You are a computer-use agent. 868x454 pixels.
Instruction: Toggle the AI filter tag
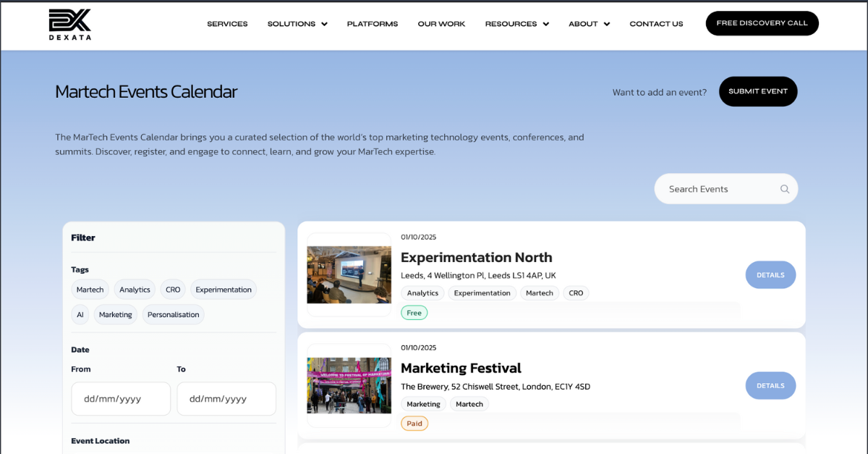pyautogui.click(x=80, y=314)
